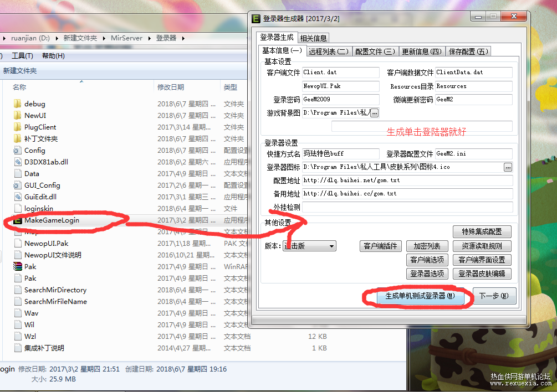This screenshot has height=392, width=557.
Task: Select the 补丁文件夹 folder icon
Action: tap(17, 139)
